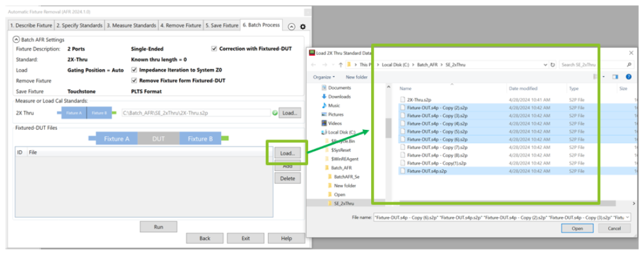The image size is (644, 254).
Task: Click the collapse arrow icon beside tabs
Action: 291,27
